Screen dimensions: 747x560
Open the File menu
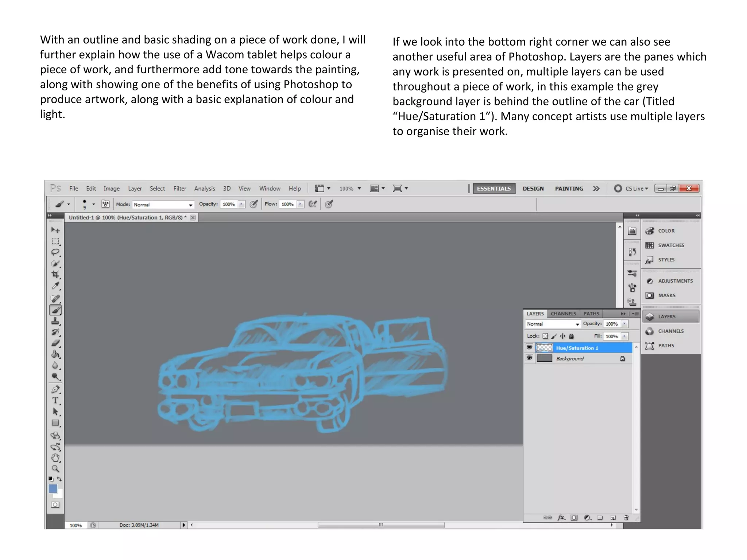(74, 188)
